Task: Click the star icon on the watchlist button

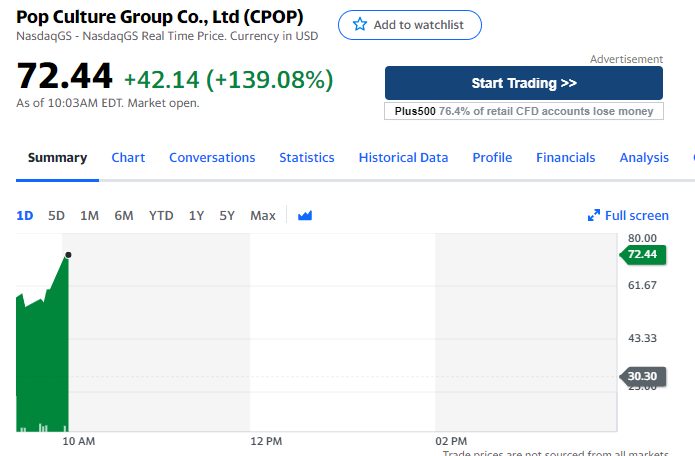Action: click(x=360, y=24)
